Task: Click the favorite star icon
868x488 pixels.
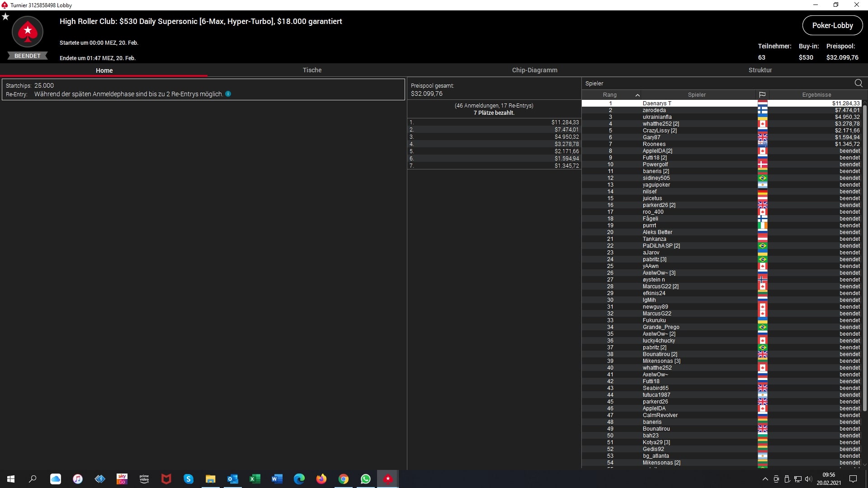Action: point(5,17)
